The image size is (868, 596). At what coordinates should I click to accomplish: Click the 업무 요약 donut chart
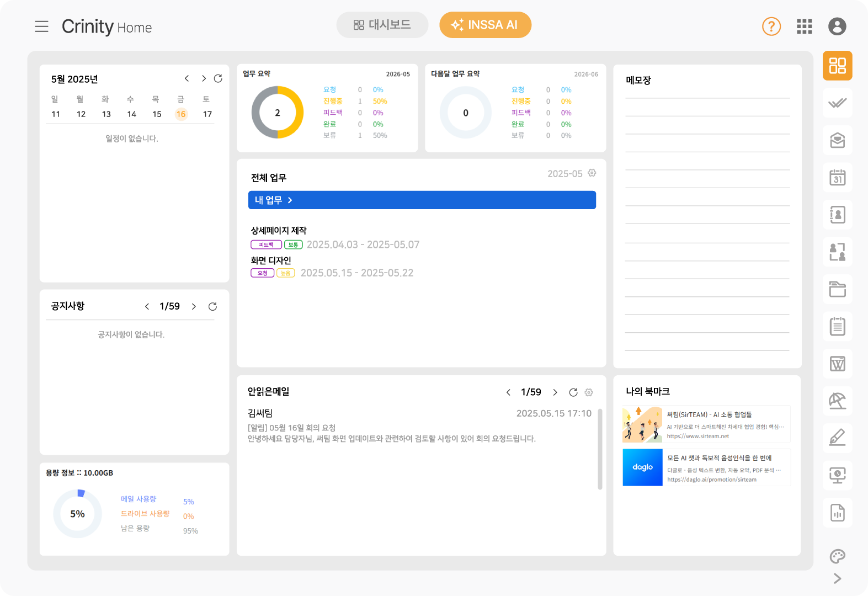[x=278, y=112]
